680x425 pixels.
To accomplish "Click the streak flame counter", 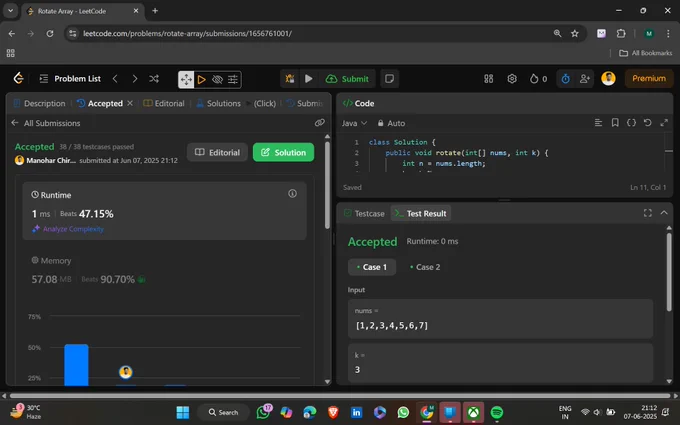I will [x=538, y=78].
